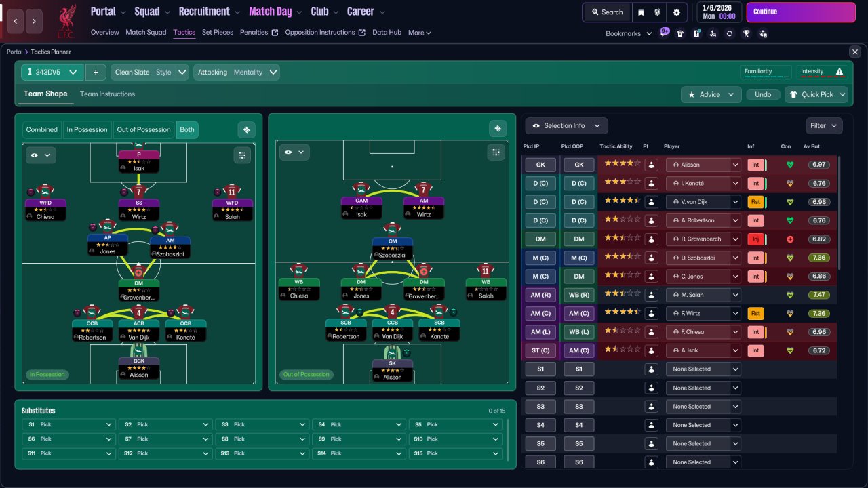868x488 pixels.
Task: Click the grid icon on Out of Possession pitch
Action: 496,152
